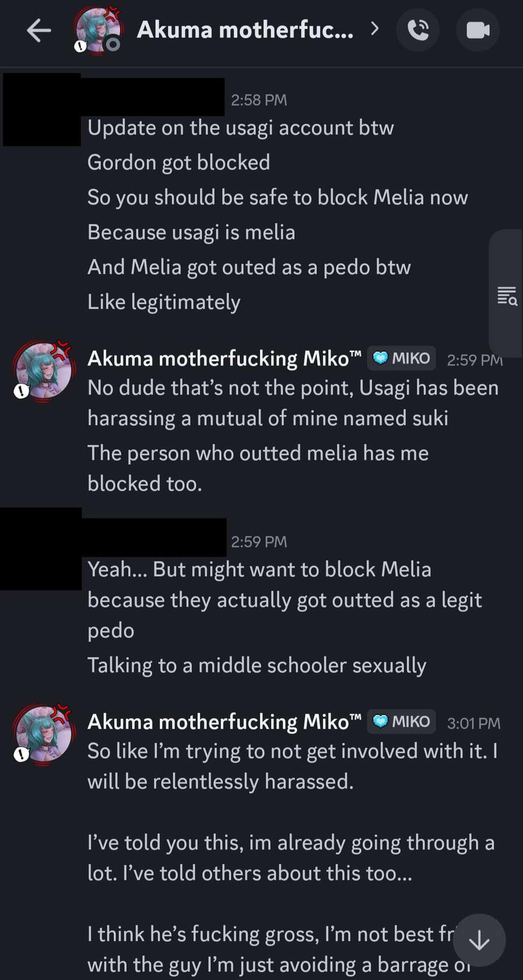Tap the MIKO tag on the 3:01 PM message
This screenshot has width=523, height=980.
(x=401, y=721)
